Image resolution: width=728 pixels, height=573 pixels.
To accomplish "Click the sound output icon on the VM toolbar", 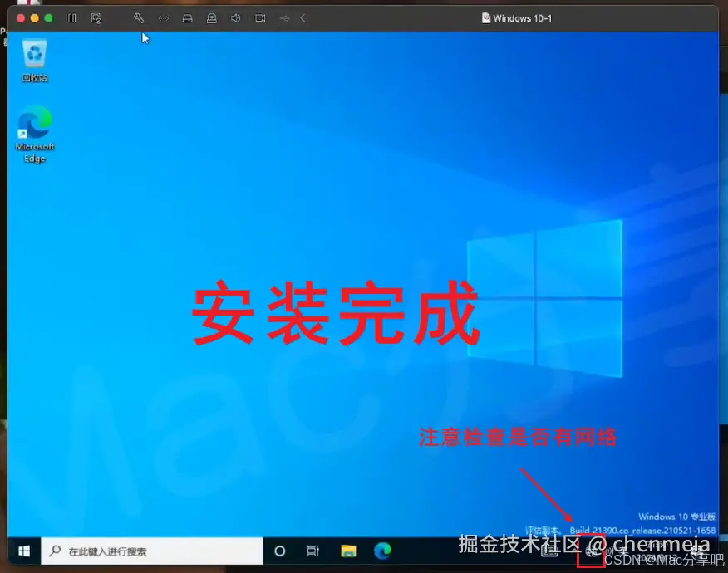I will (x=235, y=17).
